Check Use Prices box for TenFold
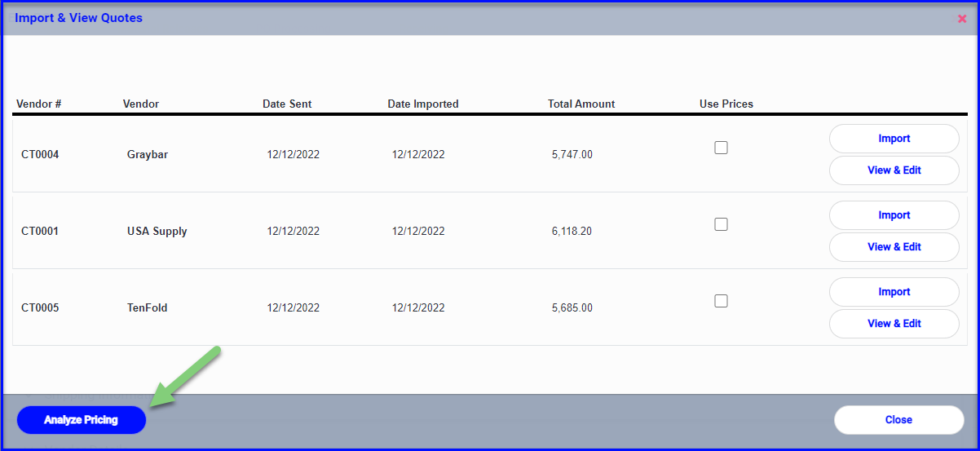Viewport: 980px width, 451px height. [721, 301]
